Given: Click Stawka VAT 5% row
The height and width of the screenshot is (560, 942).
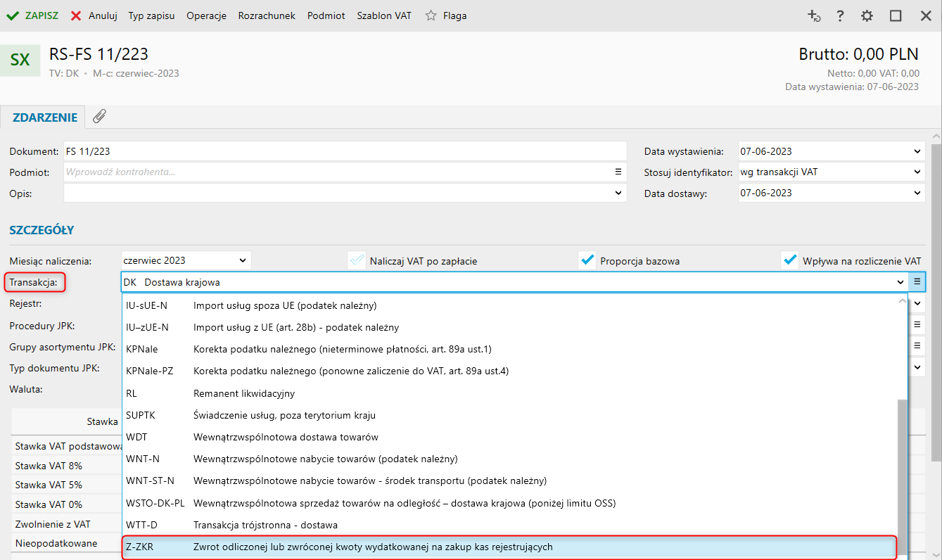Looking at the screenshot, I should pyautogui.click(x=68, y=485).
